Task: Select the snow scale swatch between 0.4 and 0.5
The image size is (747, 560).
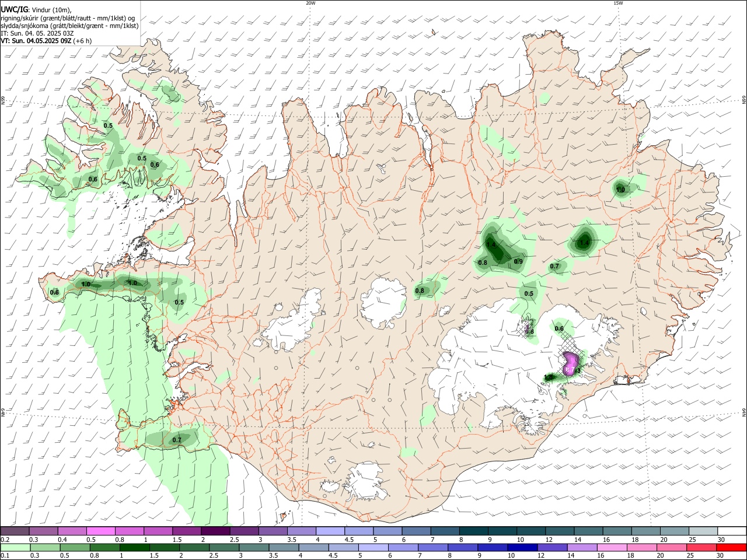Action: coord(72,531)
